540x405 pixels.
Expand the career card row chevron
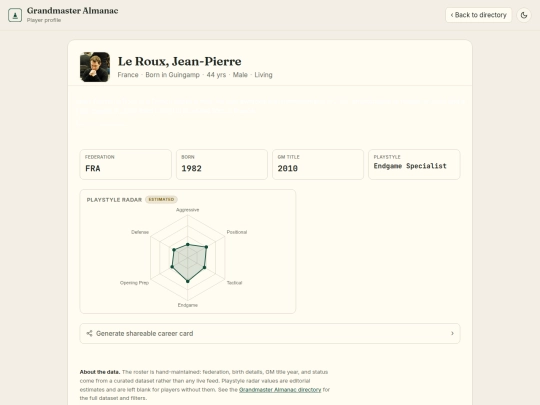coord(452,333)
